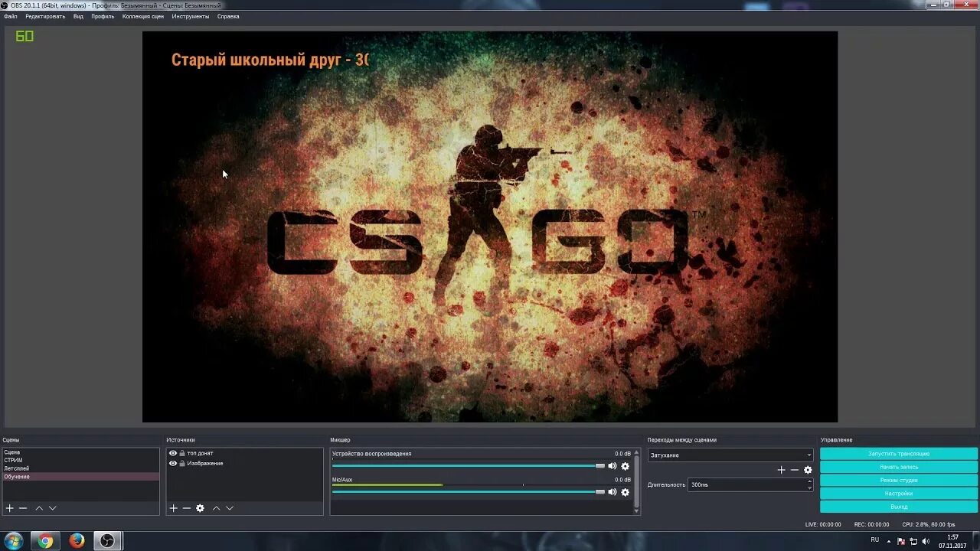
Task: Open the network tray icon
Action: (x=913, y=541)
